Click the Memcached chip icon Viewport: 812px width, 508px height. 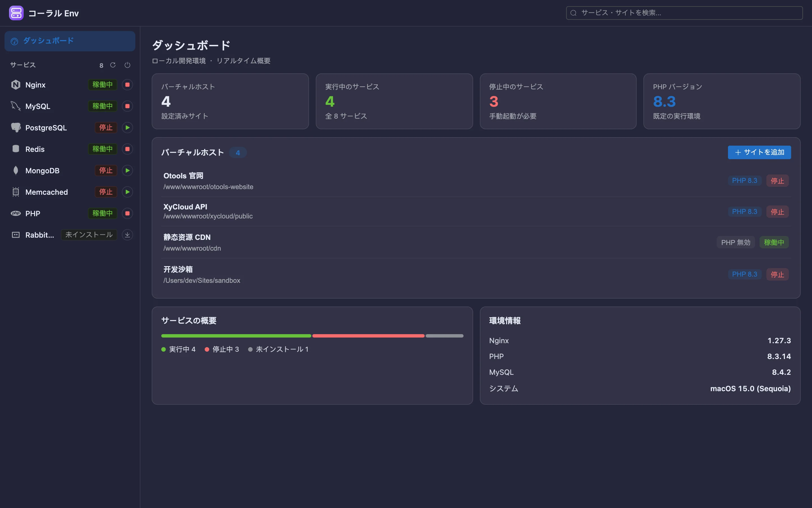[16, 192]
